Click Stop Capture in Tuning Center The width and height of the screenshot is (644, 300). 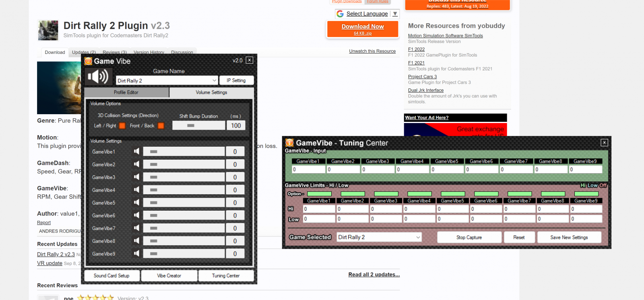[469, 237]
